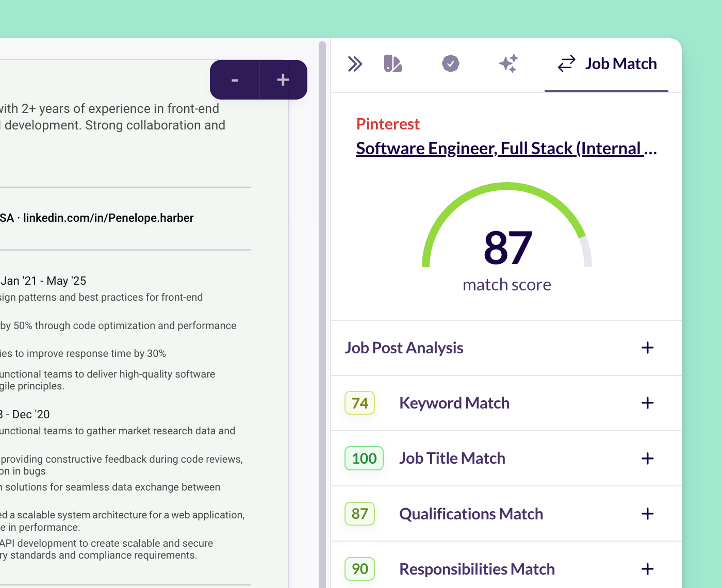Select the Pinterest company label
The width and height of the screenshot is (722, 588).
[388, 124]
